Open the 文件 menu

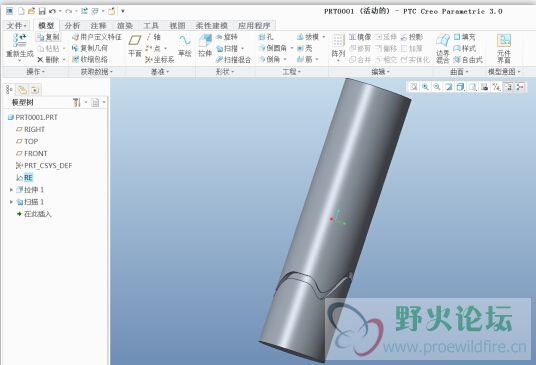click(x=16, y=25)
